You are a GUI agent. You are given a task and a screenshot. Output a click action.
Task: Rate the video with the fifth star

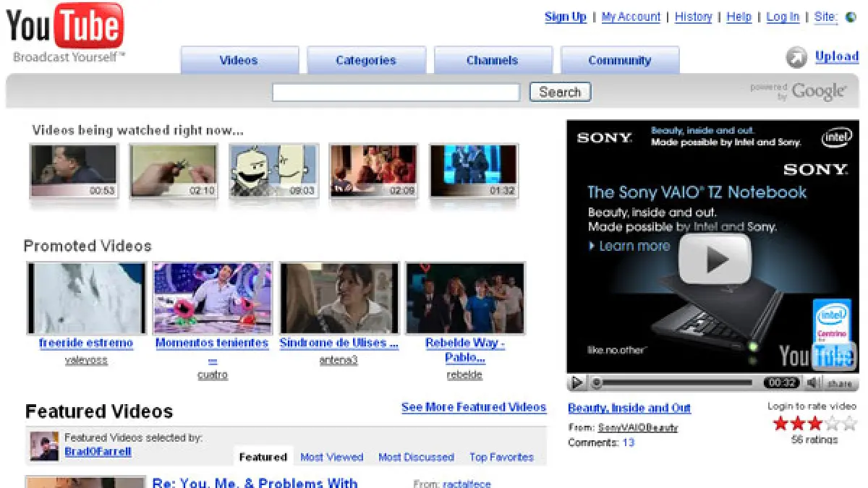(850, 424)
